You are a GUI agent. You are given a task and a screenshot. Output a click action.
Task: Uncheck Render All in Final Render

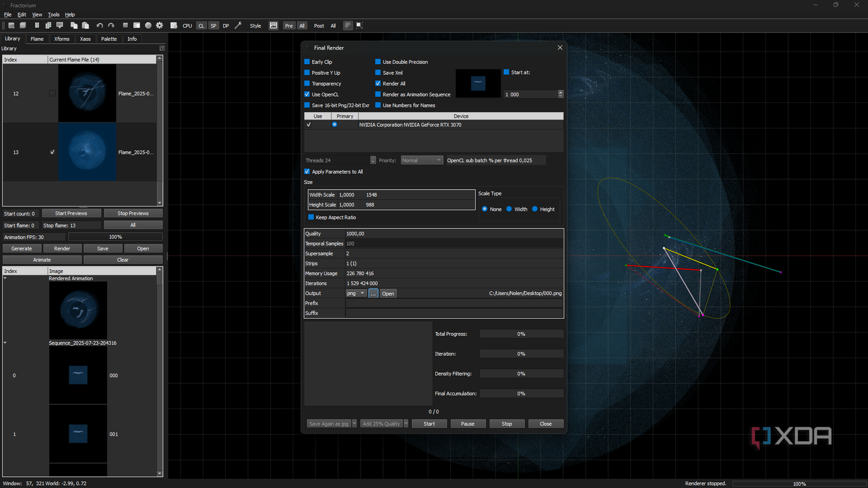click(x=378, y=83)
